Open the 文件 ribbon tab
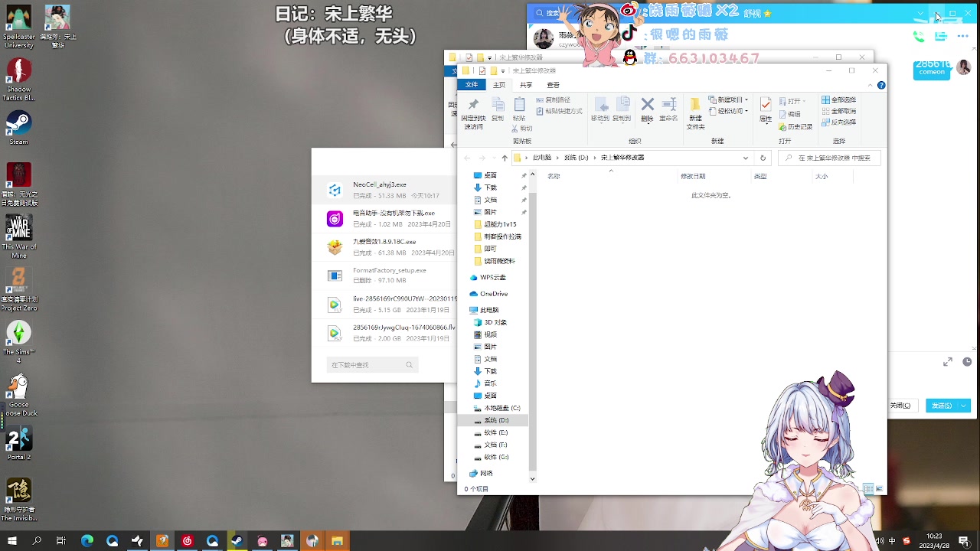The image size is (980, 551). (472, 85)
